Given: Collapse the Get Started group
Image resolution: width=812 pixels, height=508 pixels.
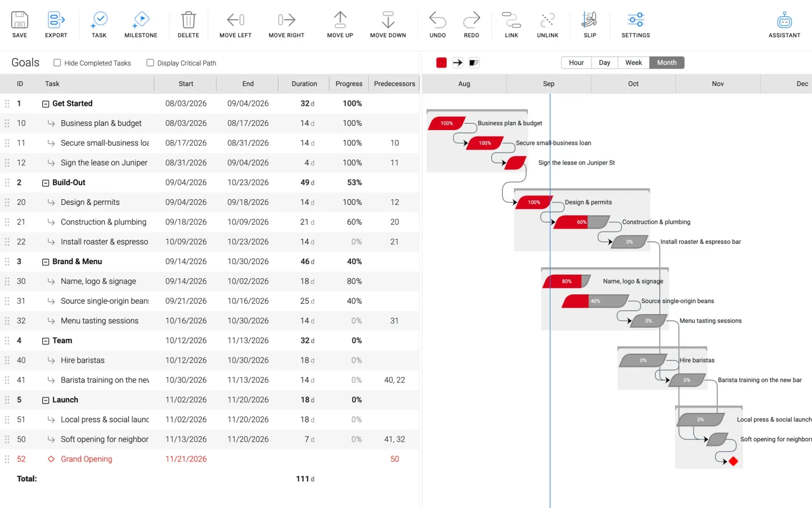Looking at the screenshot, I should tap(45, 104).
